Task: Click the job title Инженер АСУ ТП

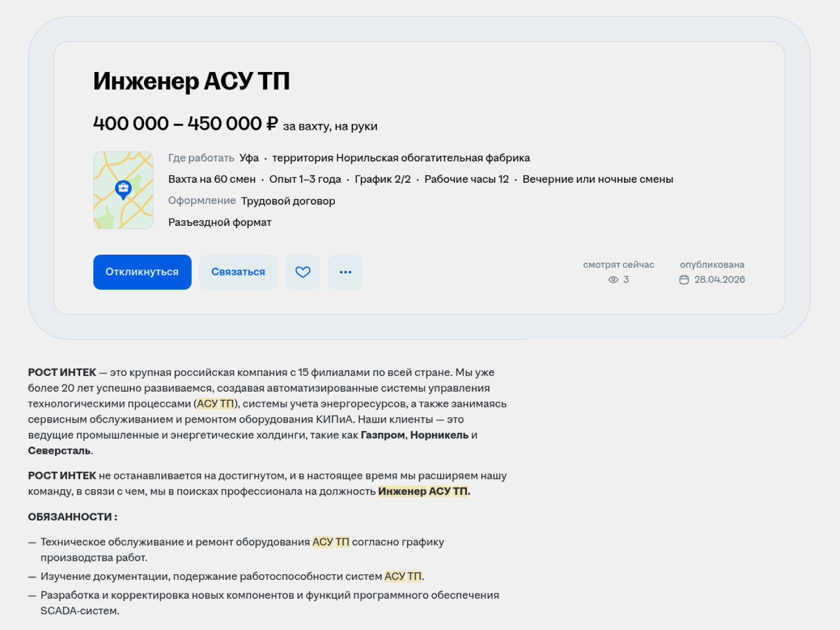Action: pos(191,81)
